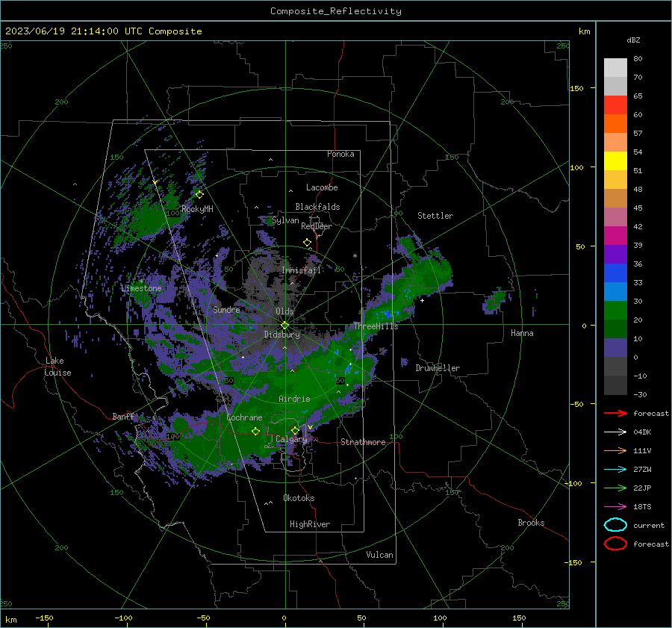Click the RockyMH label

(x=197, y=209)
